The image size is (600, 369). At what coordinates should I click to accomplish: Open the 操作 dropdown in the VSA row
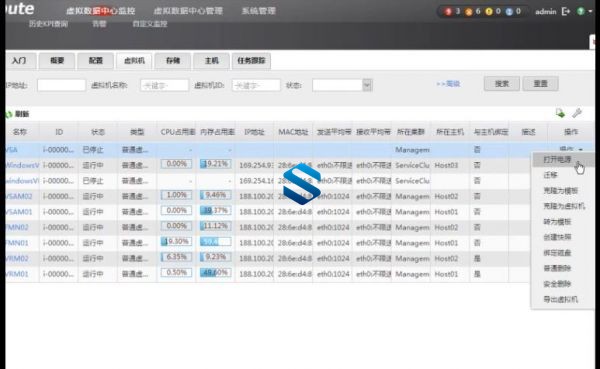(571, 149)
